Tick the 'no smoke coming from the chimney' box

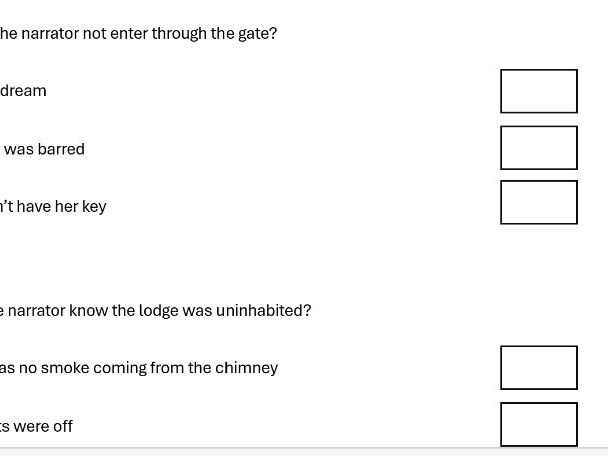pos(539,367)
